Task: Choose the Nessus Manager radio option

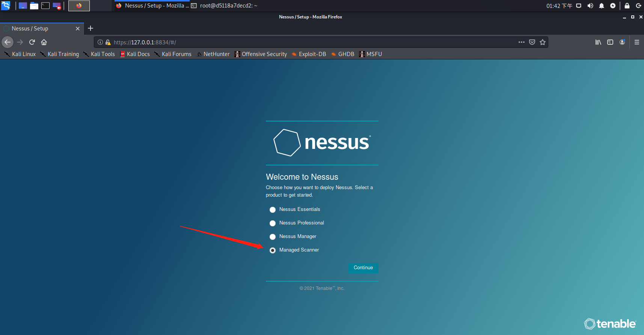Action: point(273,237)
